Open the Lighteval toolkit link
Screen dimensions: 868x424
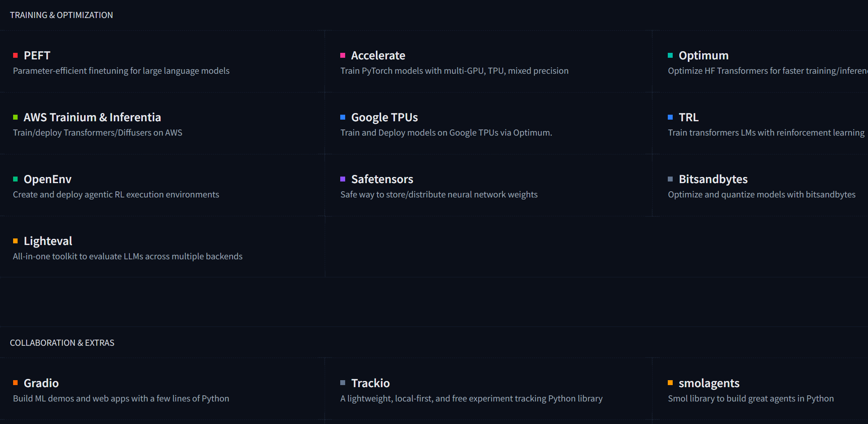[48, 241]
